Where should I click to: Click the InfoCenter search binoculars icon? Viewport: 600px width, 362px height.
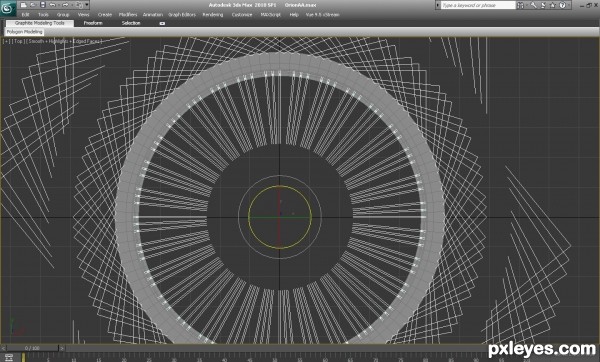[520, 5]
